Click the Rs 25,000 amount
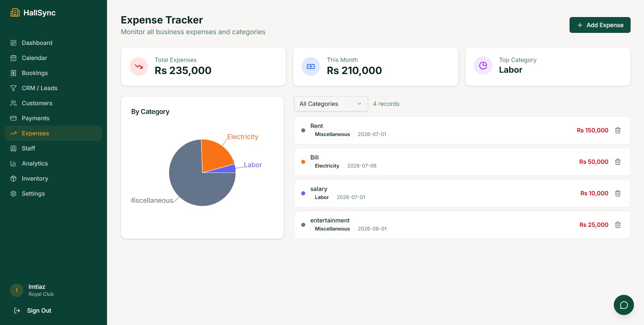This screenshot has width=644, height=325. pyautogui.click(x=594, y=225)
